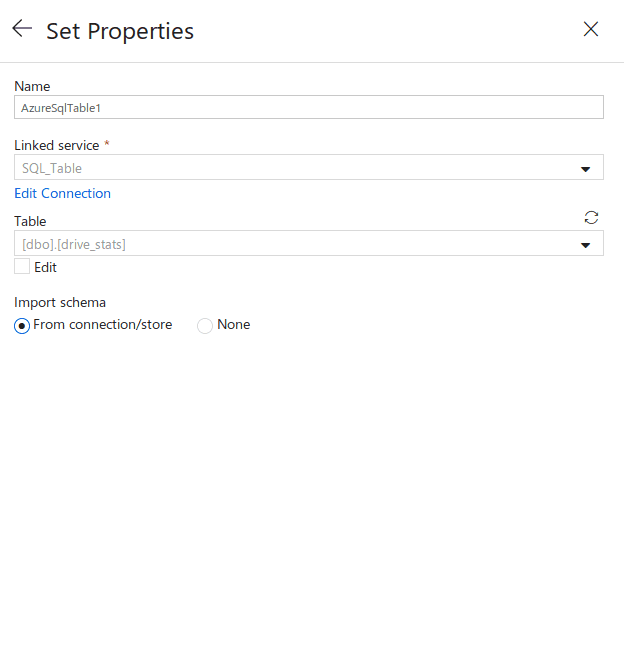Open the Table dropdown arrow
624x657 pixels.
585,245
